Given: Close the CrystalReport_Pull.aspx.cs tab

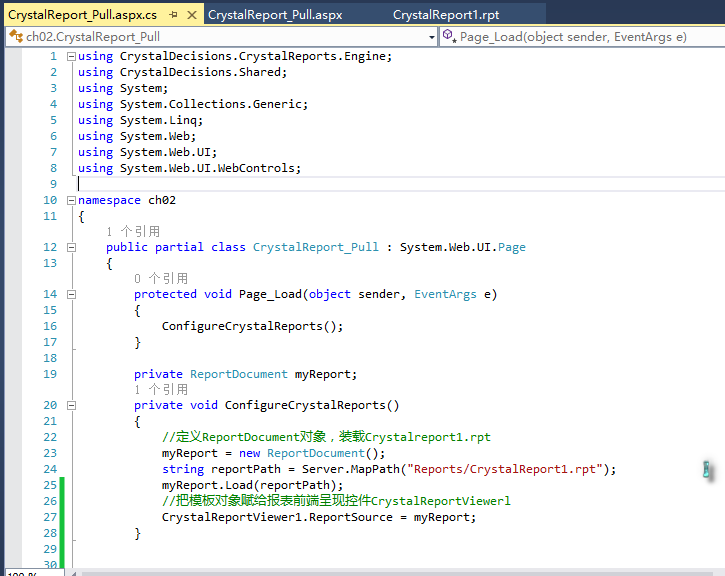Looking at the screenshot, I should pyautogui.click(x=191, y=15).
